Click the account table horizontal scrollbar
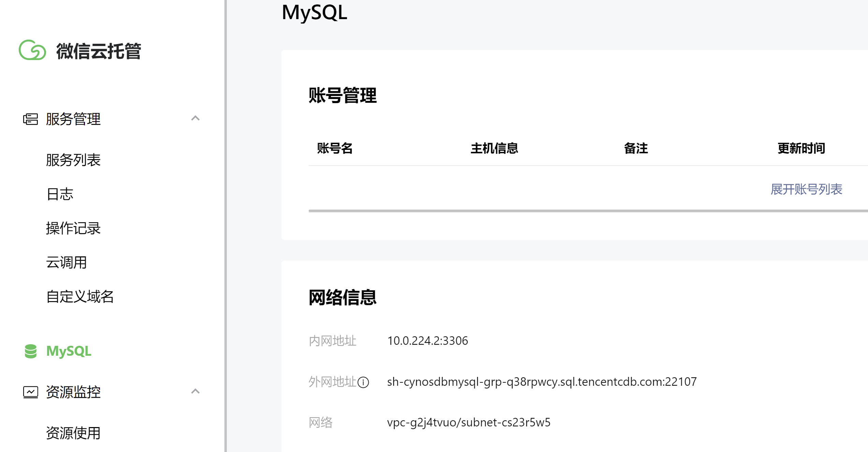 pos(580,211)
